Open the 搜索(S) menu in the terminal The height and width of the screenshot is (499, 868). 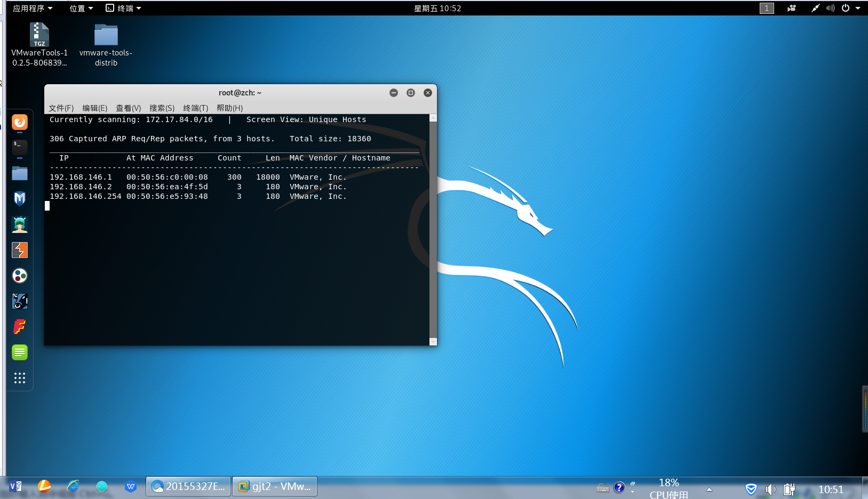(162, 108)
